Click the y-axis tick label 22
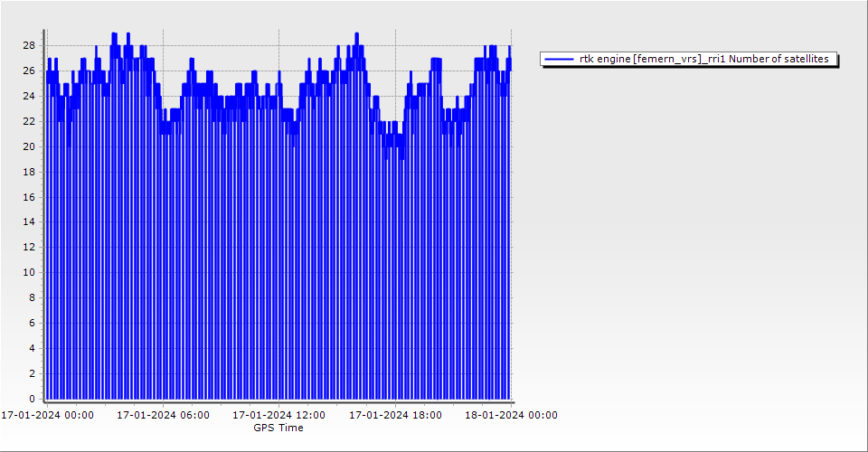The width and height of the screenshot is (868, 452). coord(29,121)
